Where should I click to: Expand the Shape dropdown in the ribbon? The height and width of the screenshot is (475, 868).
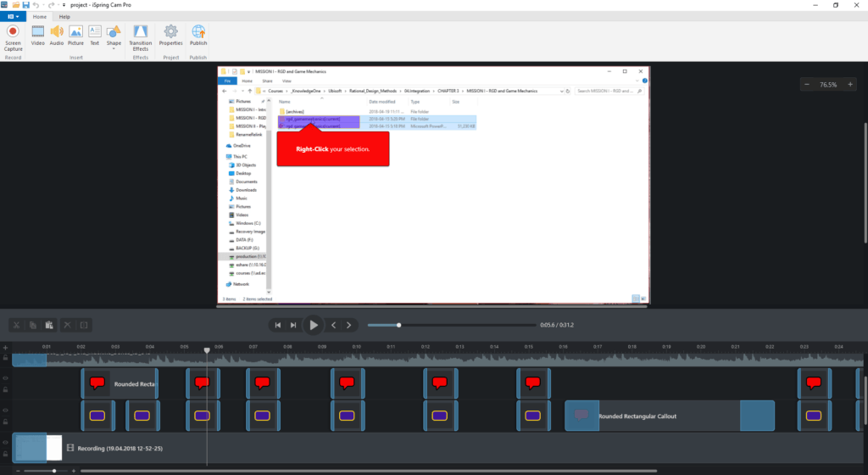114,49
